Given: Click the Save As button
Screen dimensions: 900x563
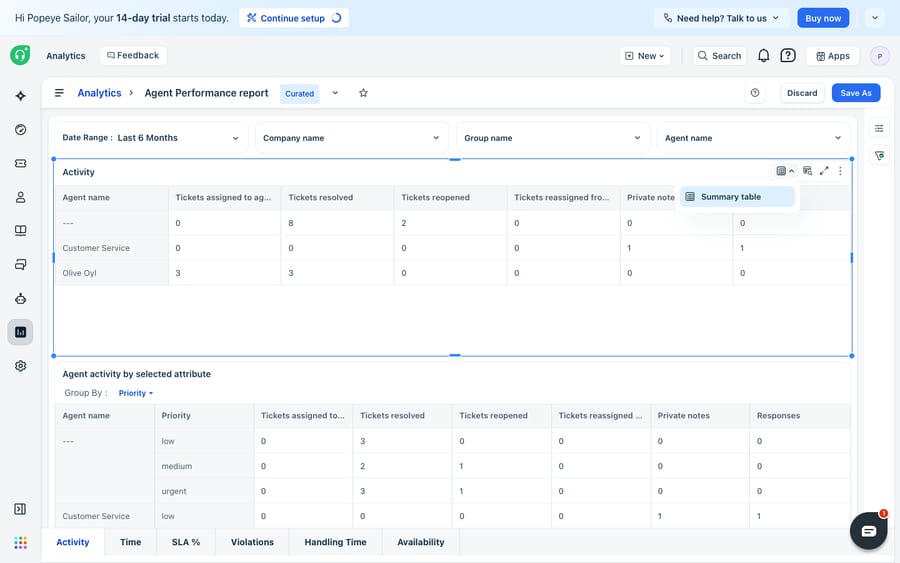Looking at the screenshot, I should (856, 93).
